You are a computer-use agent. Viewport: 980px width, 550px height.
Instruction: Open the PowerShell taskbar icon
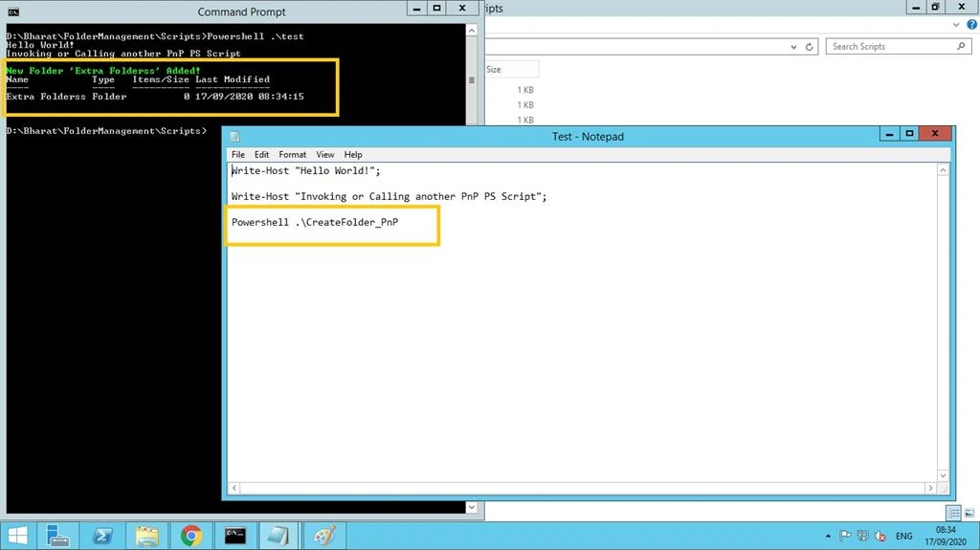pyautogui.click(x=102, y=536)
